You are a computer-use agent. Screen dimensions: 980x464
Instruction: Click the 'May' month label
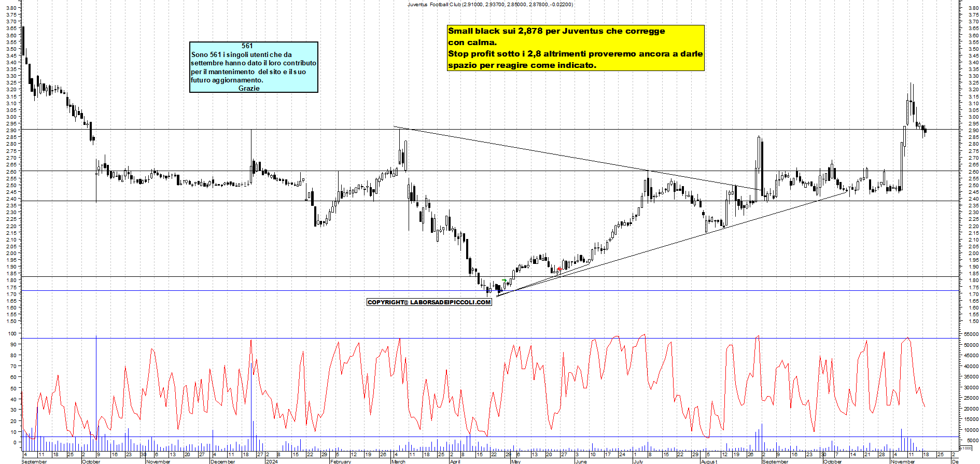click(x=516, y=461)
